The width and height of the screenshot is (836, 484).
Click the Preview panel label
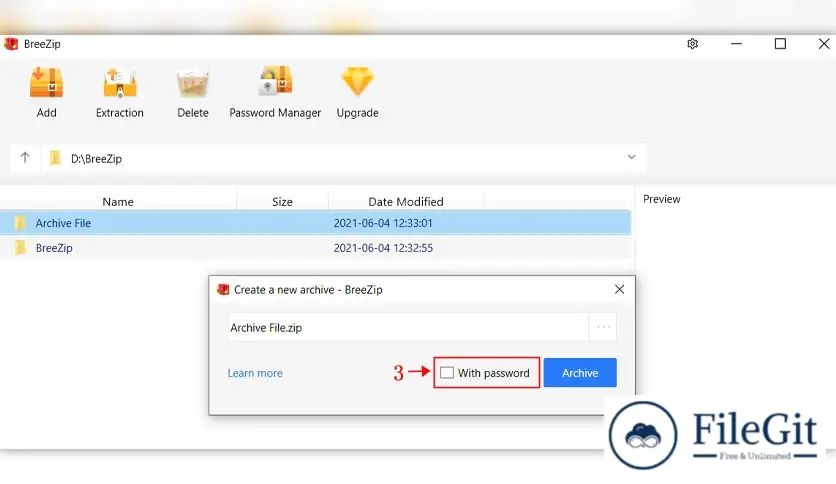(x=662, y=199)
